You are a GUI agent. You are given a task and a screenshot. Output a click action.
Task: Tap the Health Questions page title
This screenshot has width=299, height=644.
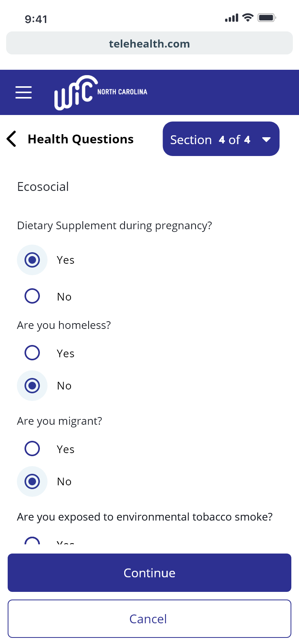point(80,139)
